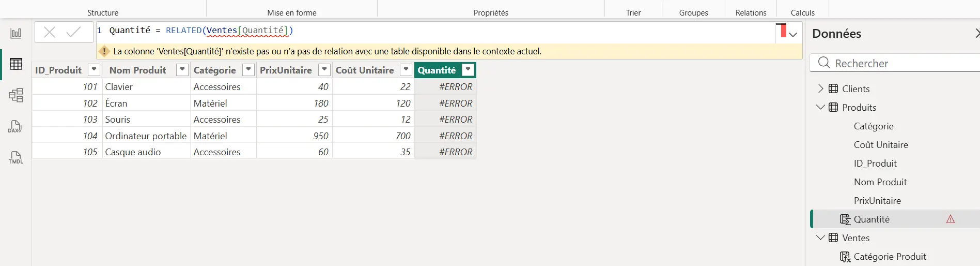Open filter dropdown for Quantité column
Image resolution: width=980 pixels, height=266 pixels.
468,70
